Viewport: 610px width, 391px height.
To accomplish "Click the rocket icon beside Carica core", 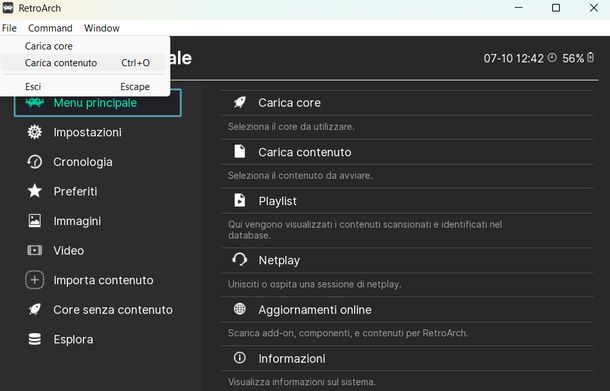I will click(240, 102).
